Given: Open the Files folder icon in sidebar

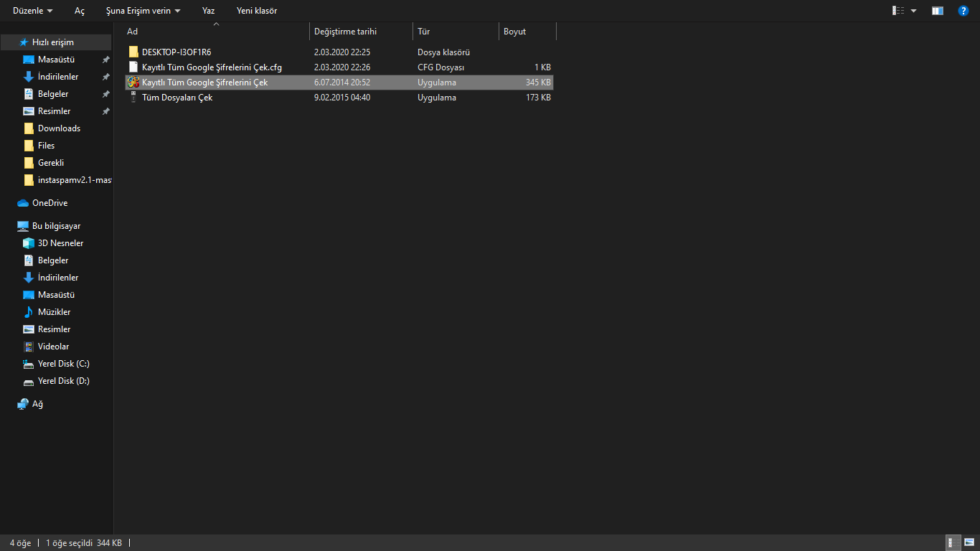Looking at the screenshot, I should click(29, 146).
